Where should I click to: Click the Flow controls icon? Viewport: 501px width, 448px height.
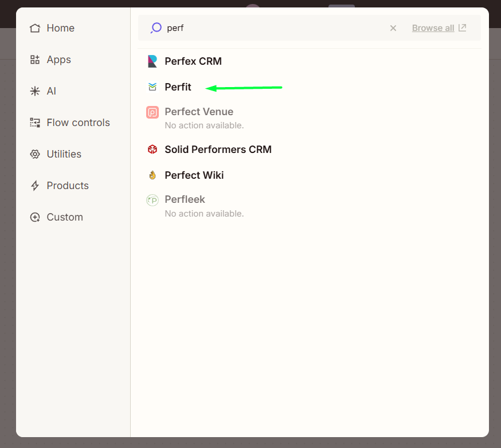[x=35, y=122]
